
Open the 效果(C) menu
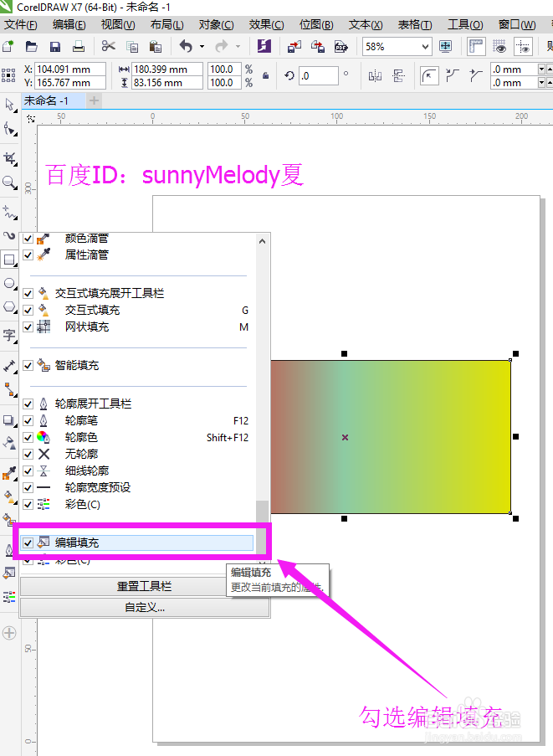tap(266, 24)
